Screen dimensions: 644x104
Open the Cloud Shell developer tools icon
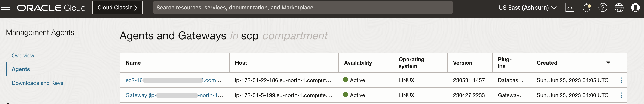(x=570, y=8)
